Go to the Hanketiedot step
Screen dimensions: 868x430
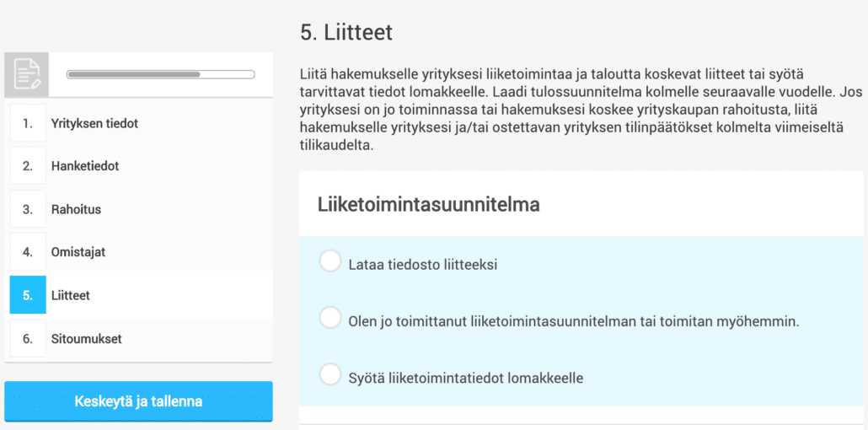coord(85,166)
